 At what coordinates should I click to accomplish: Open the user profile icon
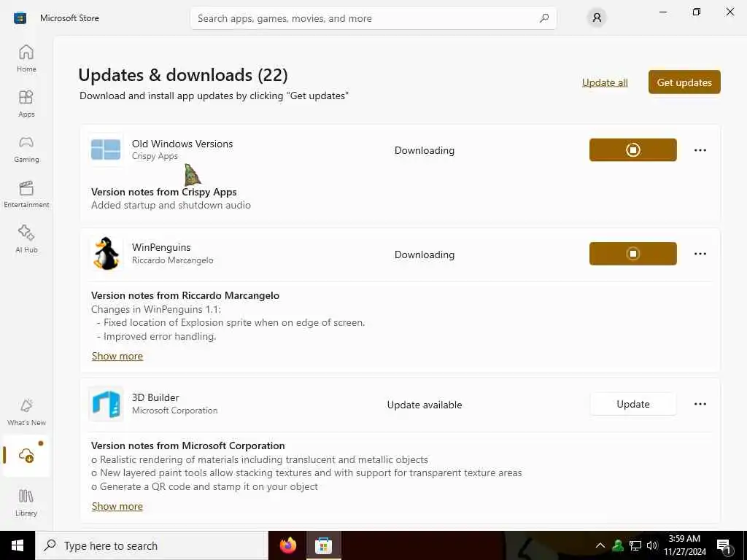(597, 18)
